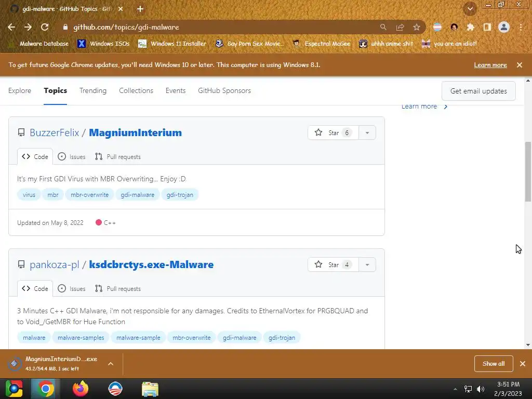The width and height of the screenshot is (532, 399).
Task: Open Issues of MagniumInterium
Action: (72, 156)
